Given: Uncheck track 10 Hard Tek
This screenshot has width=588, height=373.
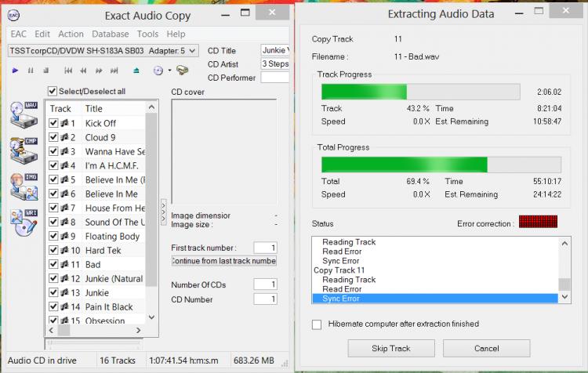Looking at the screenshot, I should (53, 250).
